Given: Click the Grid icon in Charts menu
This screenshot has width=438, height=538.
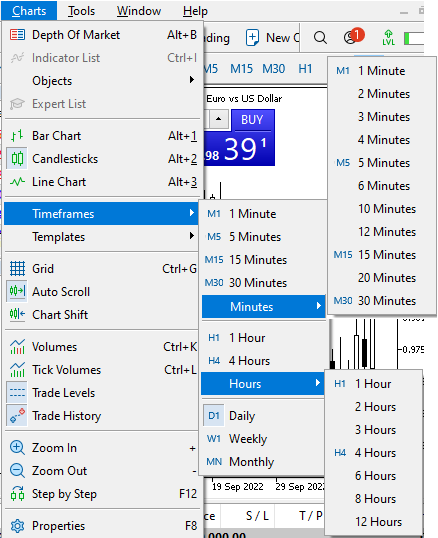Looking at the screenshot, I should click(17, 269).
